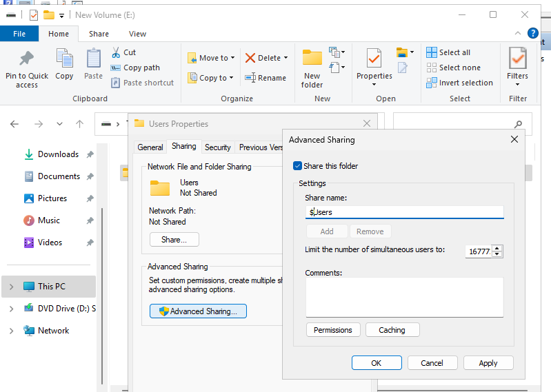Open the Filters ribbon button

517,67
